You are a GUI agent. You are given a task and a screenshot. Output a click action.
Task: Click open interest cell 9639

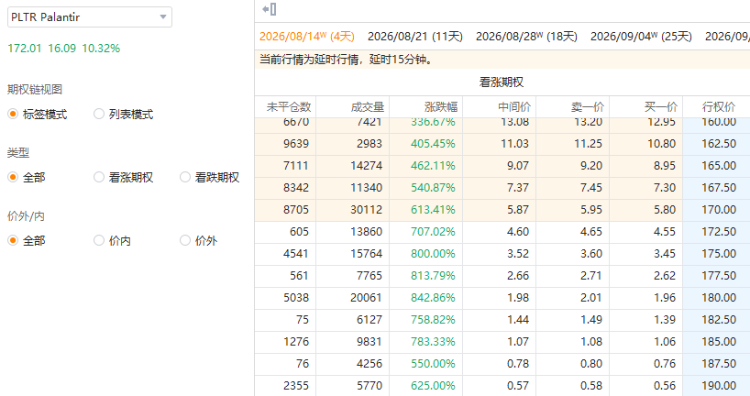point(296,143)
